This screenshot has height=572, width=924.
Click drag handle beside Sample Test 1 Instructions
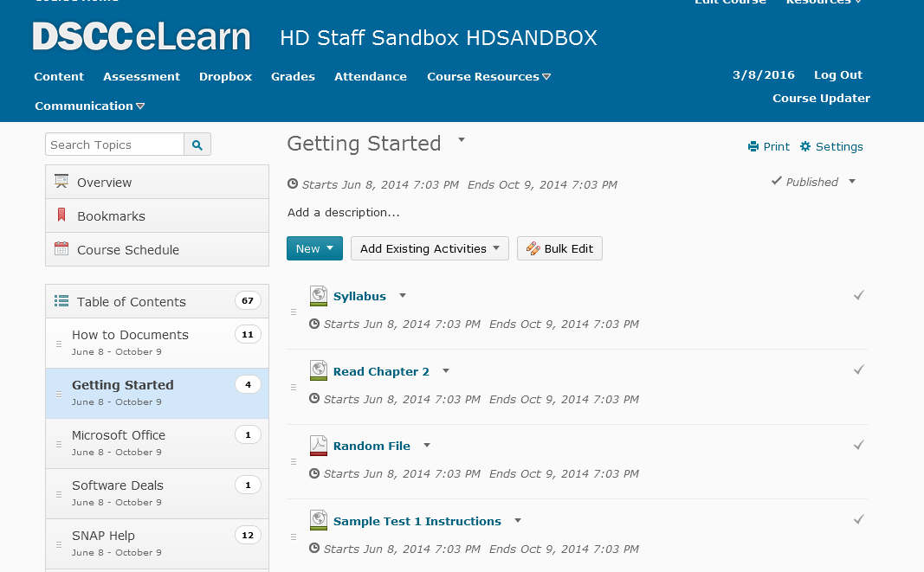[x=294, y=537]
